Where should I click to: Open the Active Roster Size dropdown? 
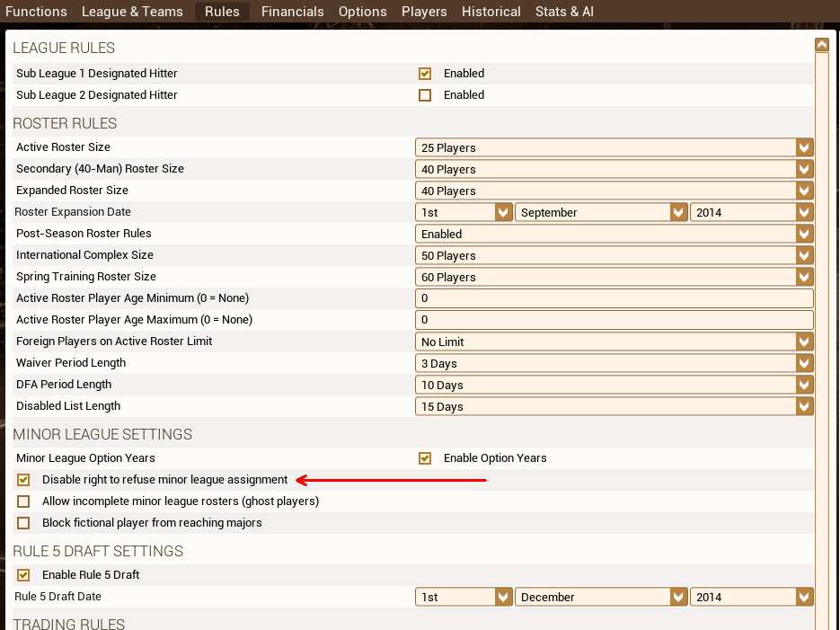coord(614,147)
